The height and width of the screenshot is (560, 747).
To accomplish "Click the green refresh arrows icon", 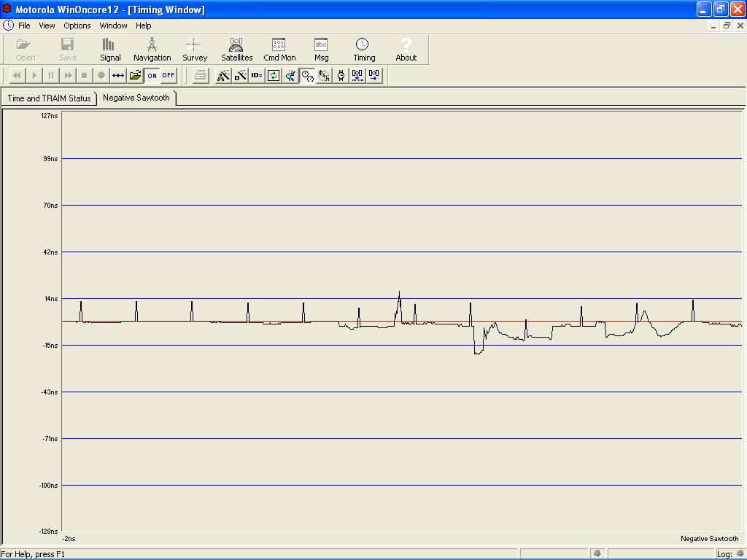I will (x=274, y=75).
